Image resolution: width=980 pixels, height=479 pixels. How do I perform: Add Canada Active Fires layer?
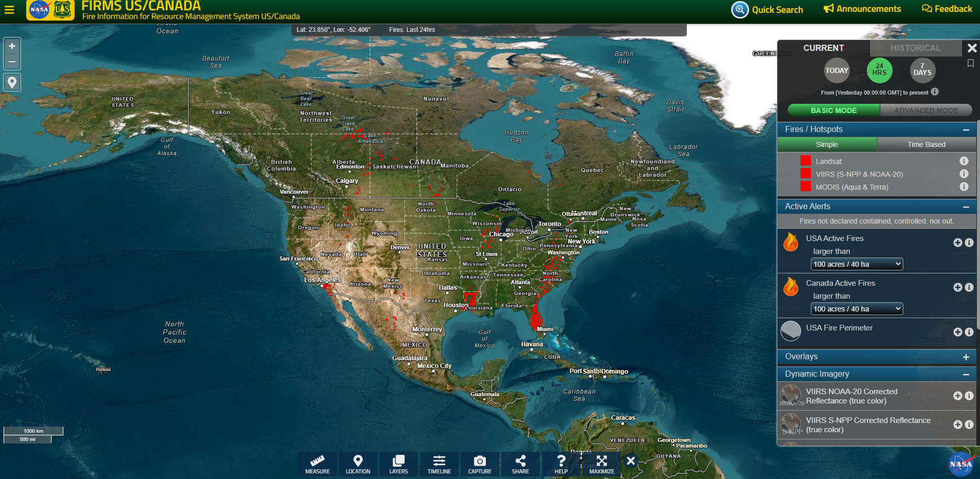[957, 287]
